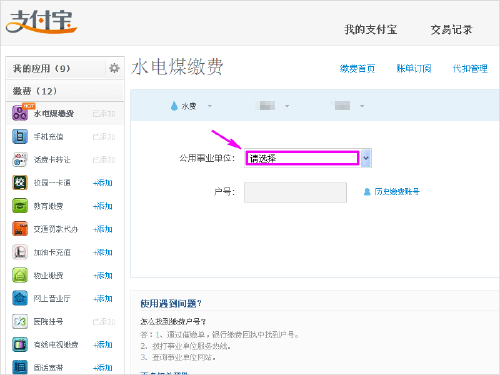Click the arrow button of 请选择 dropdown

(366, 158)
